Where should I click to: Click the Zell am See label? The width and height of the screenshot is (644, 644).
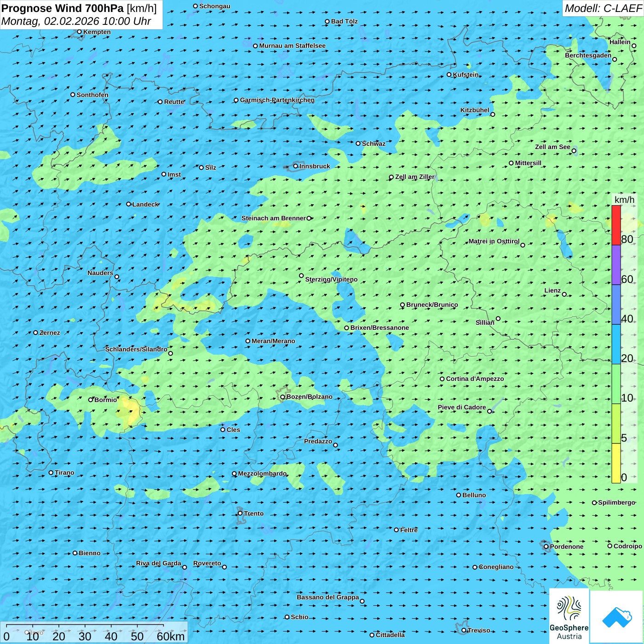point(552,147)
